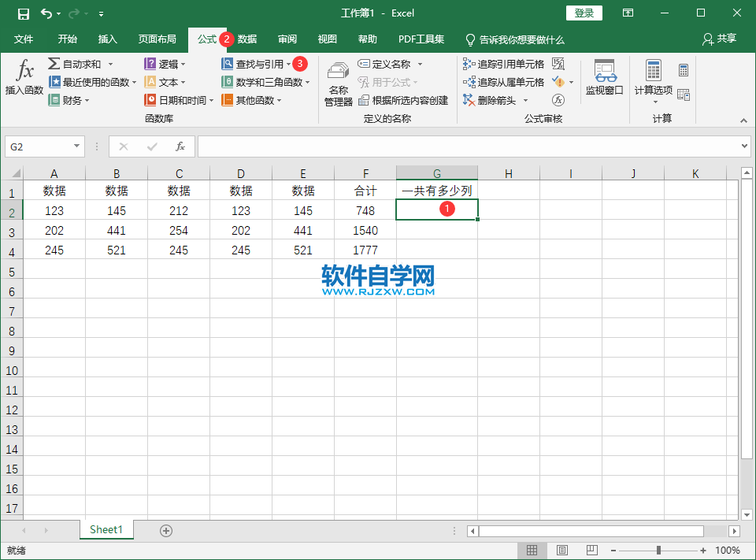Viewport: 756px width, 560px height.
Task: Toggle Show Formulas icon
Action: [x=558, y=64]
